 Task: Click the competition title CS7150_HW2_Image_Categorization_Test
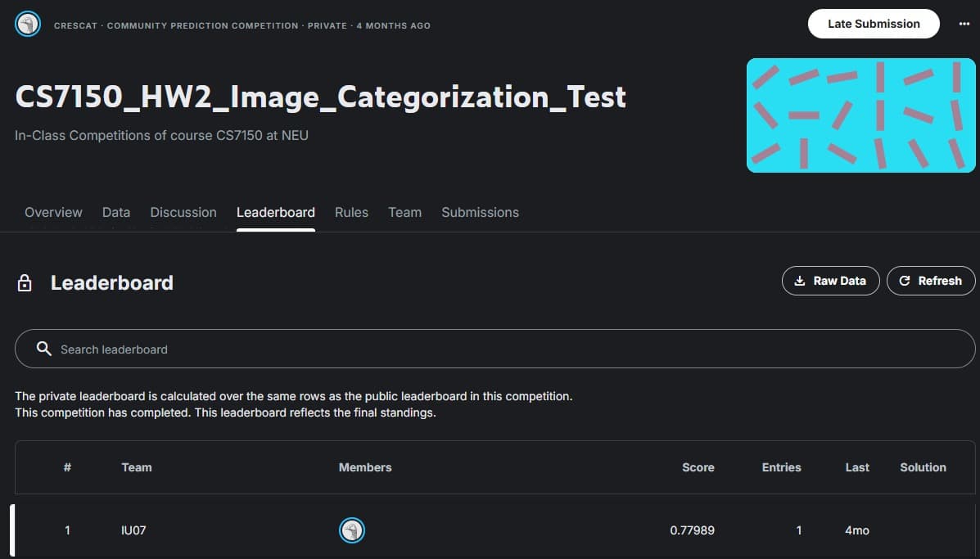tap(321, 97)
